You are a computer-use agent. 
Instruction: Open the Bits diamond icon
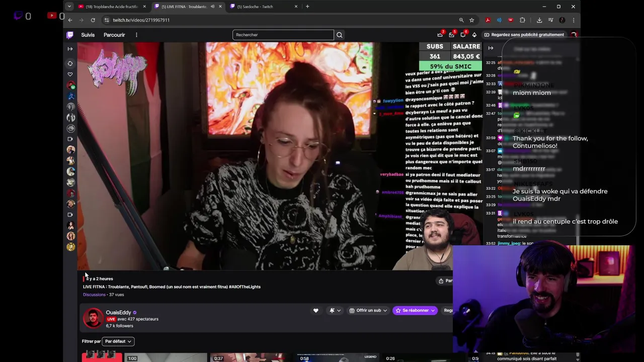474,35
